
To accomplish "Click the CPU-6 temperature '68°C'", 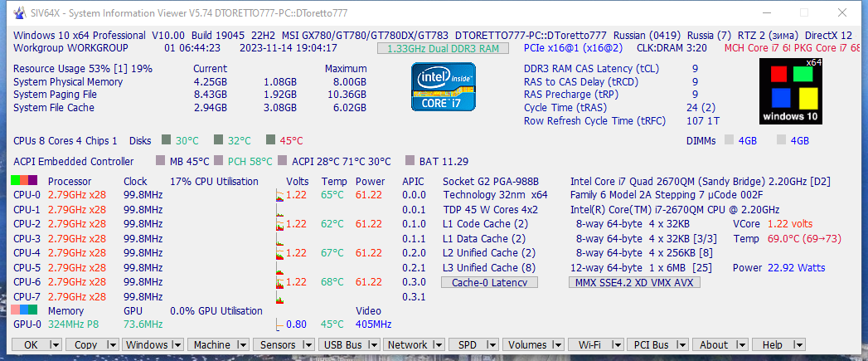I will 332,281.
